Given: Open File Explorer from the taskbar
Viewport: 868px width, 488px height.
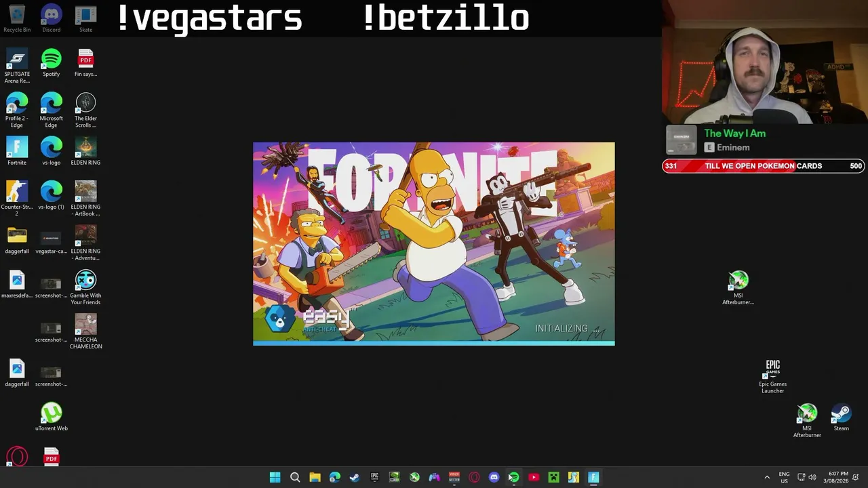Looking at the screenshot, I should tap(315, 477).
